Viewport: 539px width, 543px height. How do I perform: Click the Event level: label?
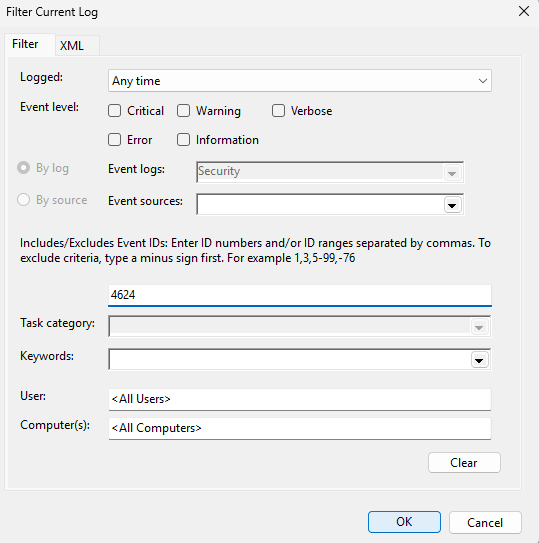click(x=50, y=107)
